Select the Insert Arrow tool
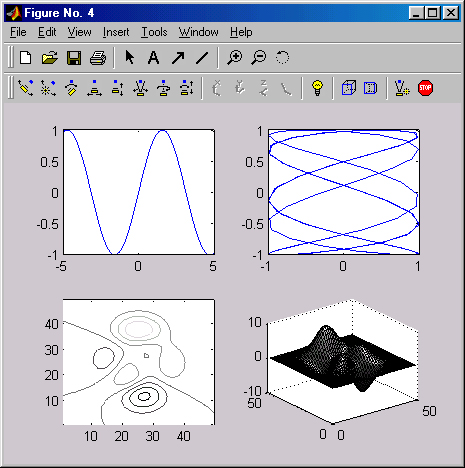The width and height of the screenshot is (465, 468). click(178, 58)
